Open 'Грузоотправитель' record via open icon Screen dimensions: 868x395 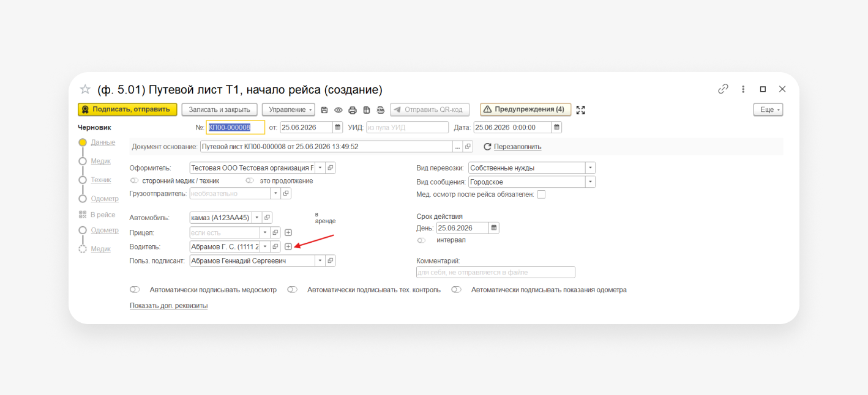click(286, 193)
